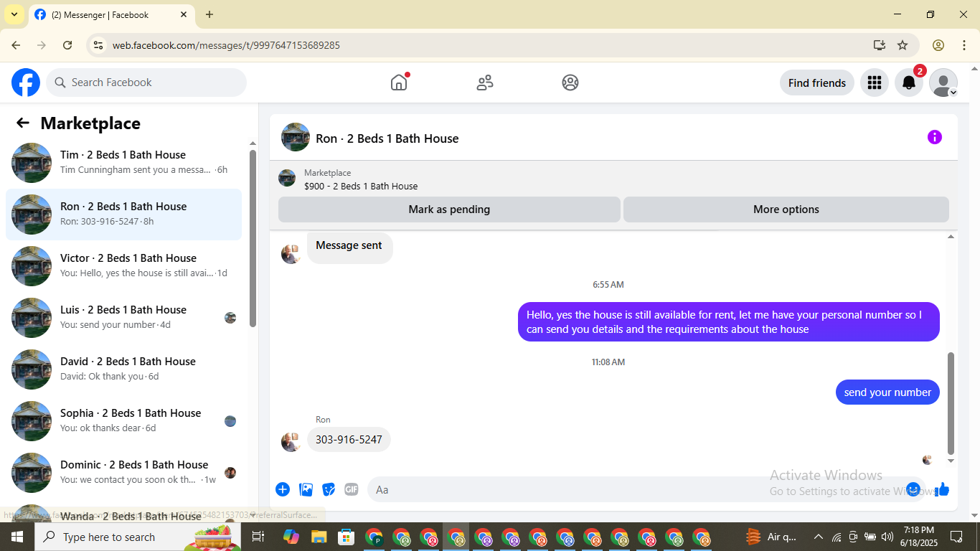Open the taskbar clock showing 7:18 PM
Viewport: 980px width, 551px height.
918,537
